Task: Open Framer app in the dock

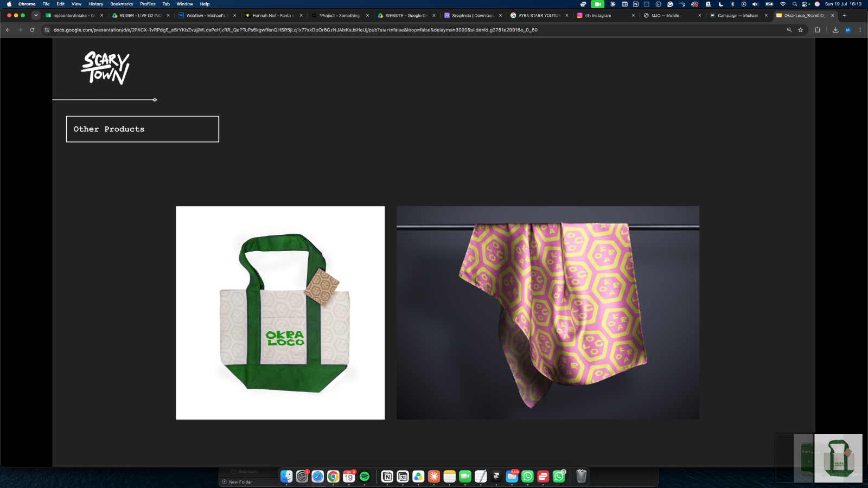Action: (x=496, y=476)
